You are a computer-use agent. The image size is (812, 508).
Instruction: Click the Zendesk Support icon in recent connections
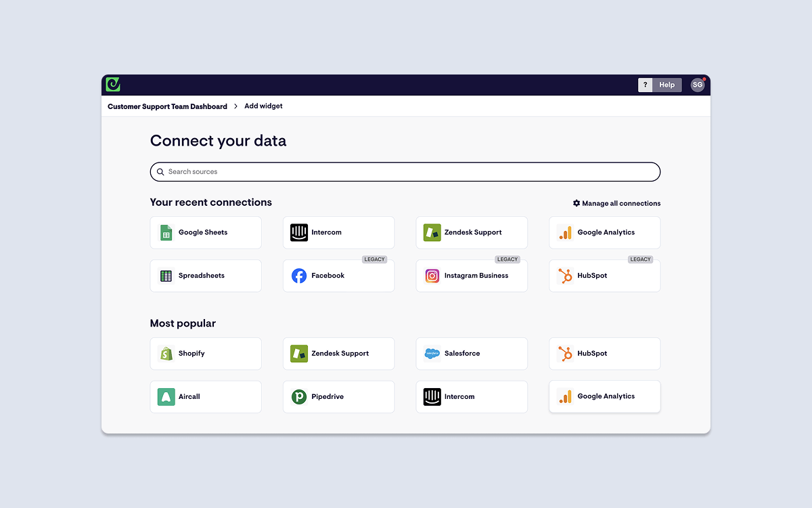coord(432,232)
